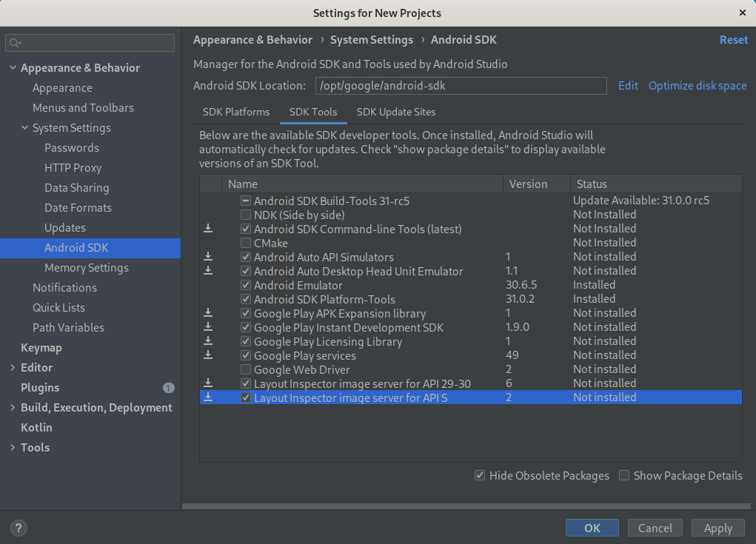
Task: Click download icon beside Desktop Head Unit Emulator
Action: pos(208,270)
